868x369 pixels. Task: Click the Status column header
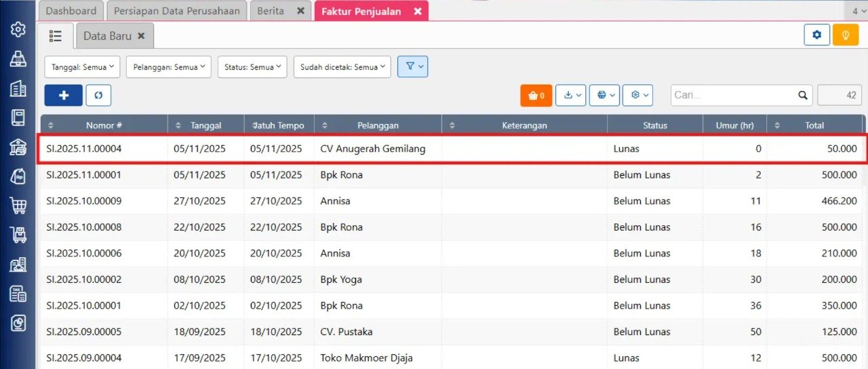click(x=655, y=125)
